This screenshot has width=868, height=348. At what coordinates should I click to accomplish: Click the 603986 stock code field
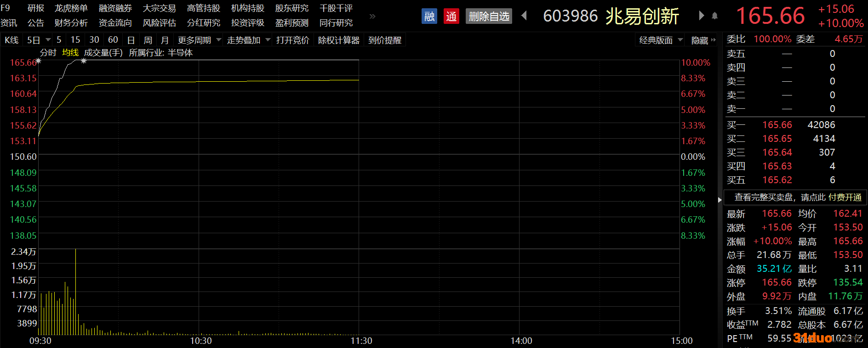pos(570,16)
